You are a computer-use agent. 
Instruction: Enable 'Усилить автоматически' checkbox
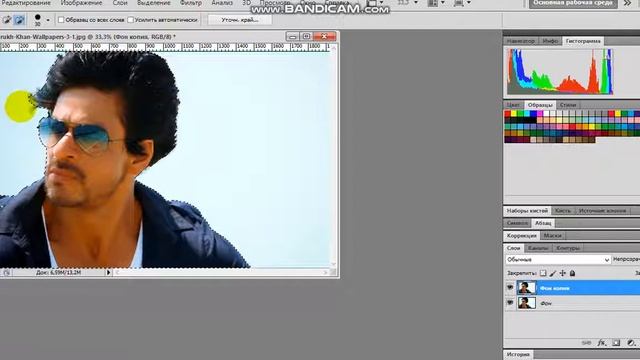pyautogui.click(x=131, y=20)
